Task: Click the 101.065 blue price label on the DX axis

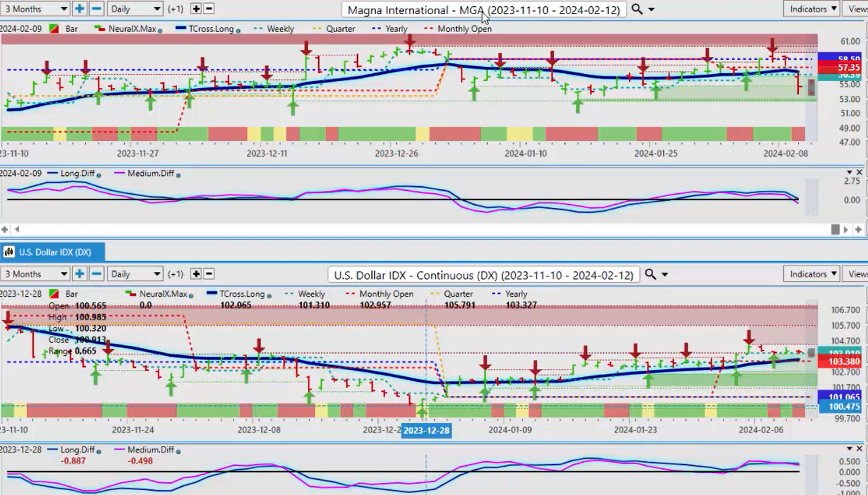Action: 843,397
